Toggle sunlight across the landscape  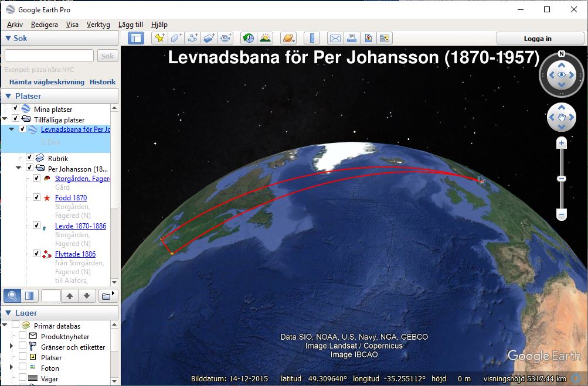coord(265,38)
